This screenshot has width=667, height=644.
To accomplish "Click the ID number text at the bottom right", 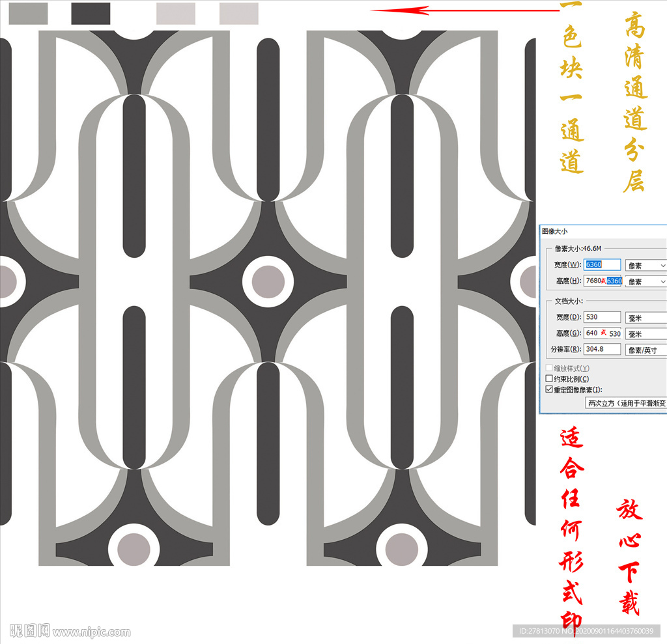I will [586, 631].
